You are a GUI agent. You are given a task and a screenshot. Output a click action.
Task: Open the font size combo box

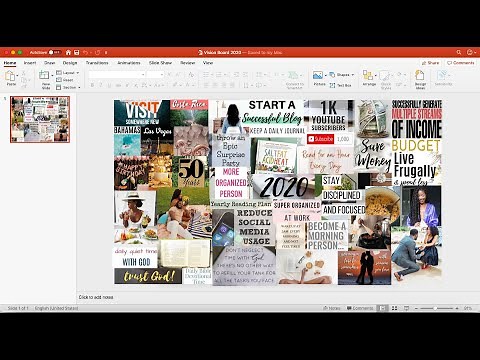pos(155,75)
